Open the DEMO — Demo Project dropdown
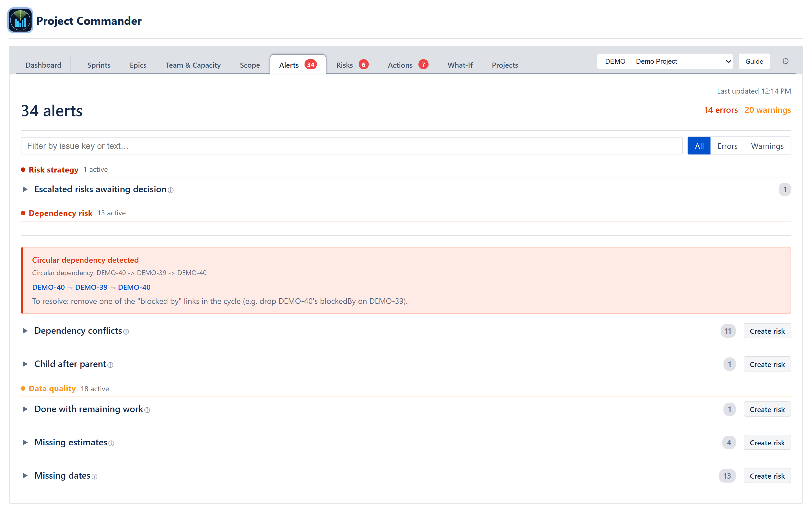The height and width of the screenshot is (513, 812). tap(665, 61)
